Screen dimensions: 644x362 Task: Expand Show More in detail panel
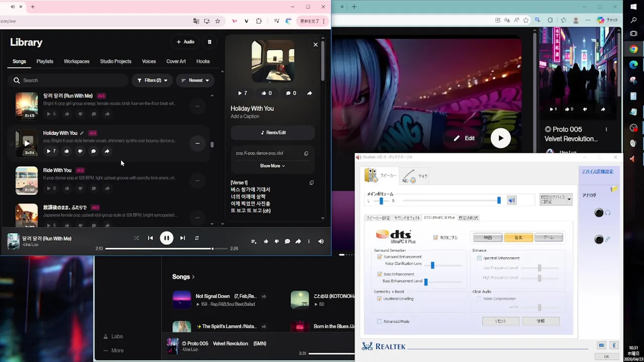[x=272, y=166]
